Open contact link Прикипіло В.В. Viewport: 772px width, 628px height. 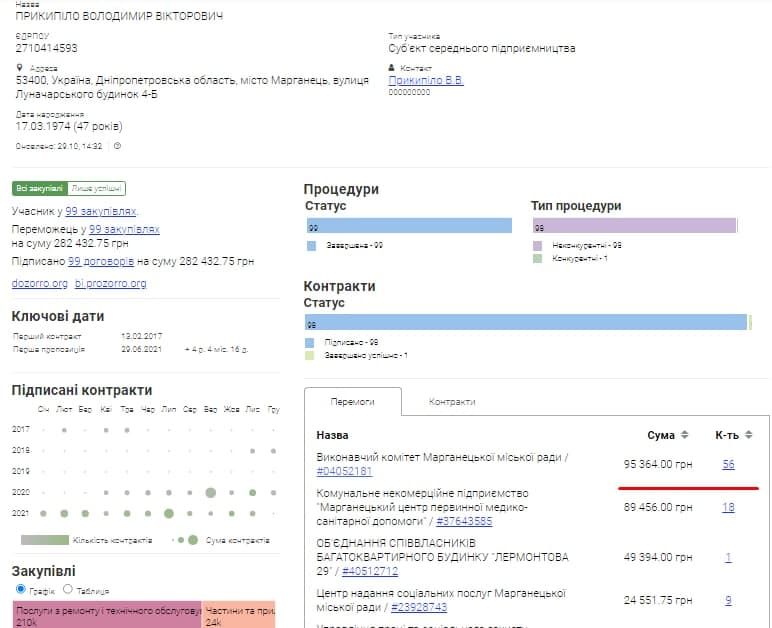(x=425, y=80)
